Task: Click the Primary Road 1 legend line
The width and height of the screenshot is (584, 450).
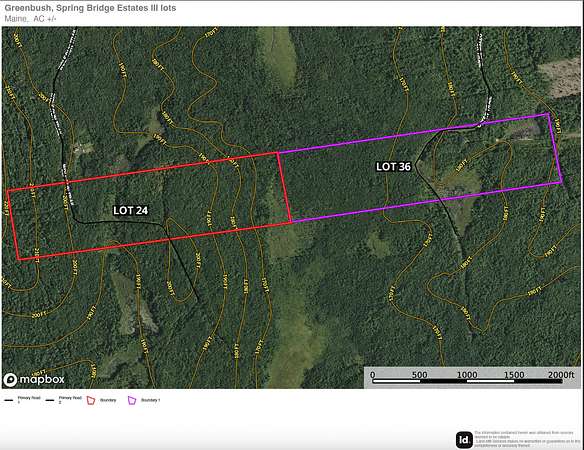Action: [x=9, y=400]
